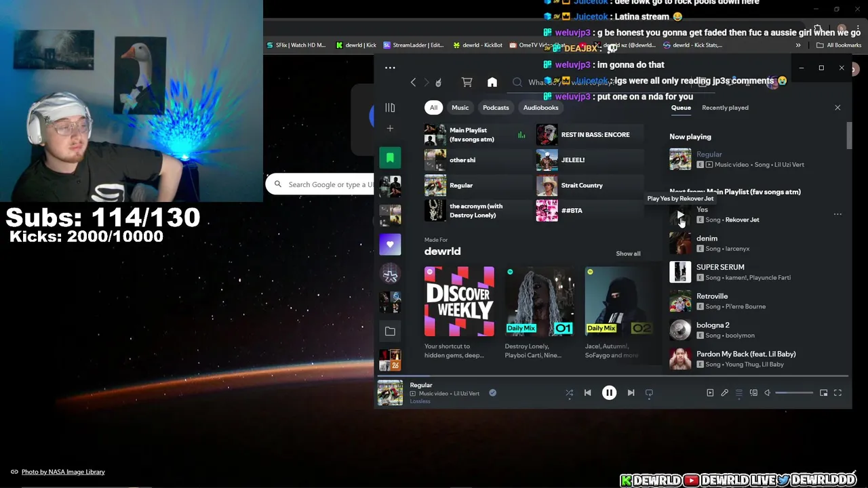Screen dimensions: 868x488
Task: Collapse Your Library sidebar icon
Action: click(x=390, y=108)
